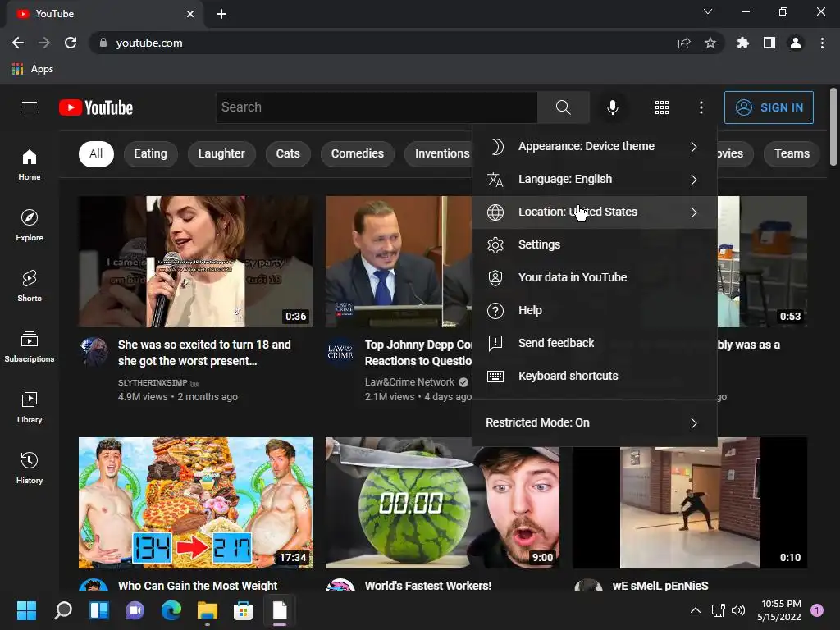Open the watermelon 9:00 video thumbnail

point(442,503)
